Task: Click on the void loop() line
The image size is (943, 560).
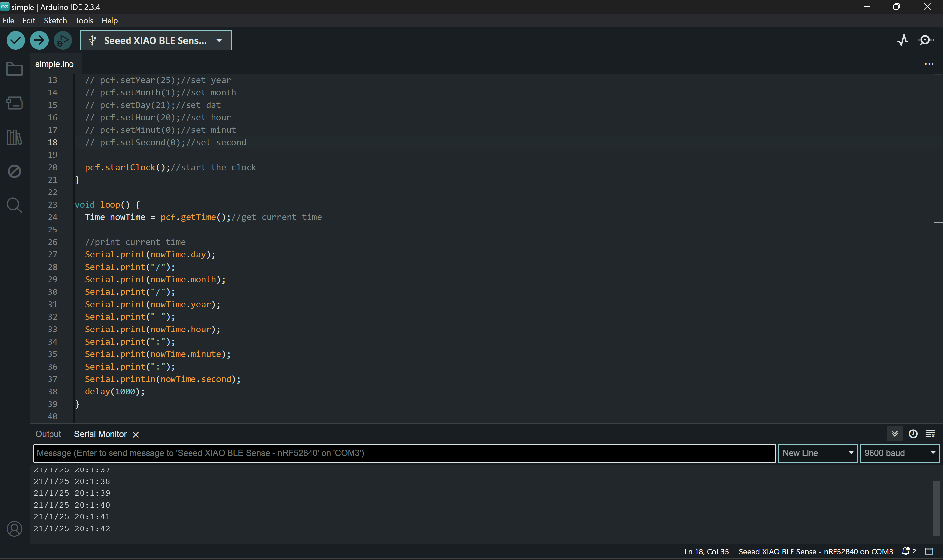Action: [108, 205]
